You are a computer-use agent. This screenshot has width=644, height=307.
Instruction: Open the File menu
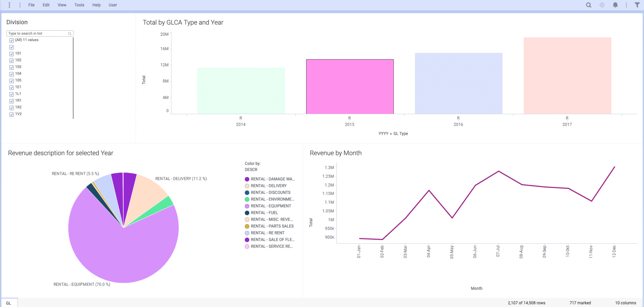[x=31, y=5]
